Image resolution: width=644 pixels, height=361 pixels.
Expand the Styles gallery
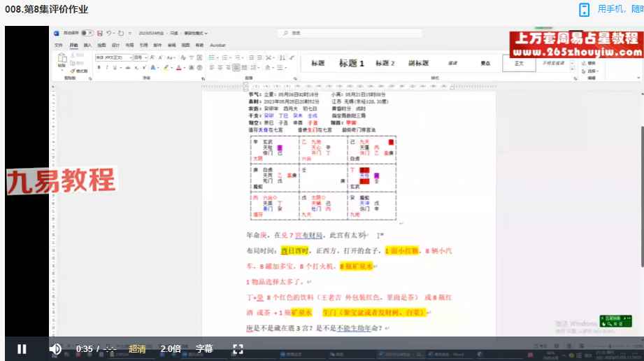tap(573, 69)
